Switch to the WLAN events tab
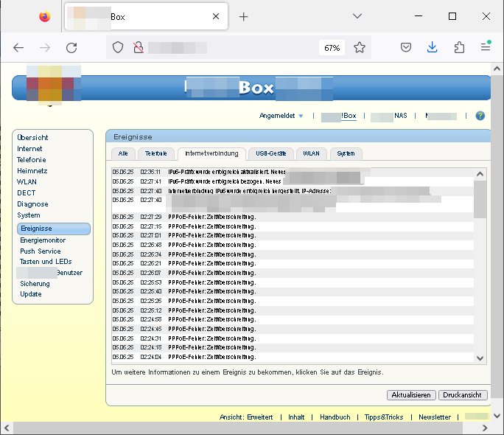The height and width of the screenshot is (435, 504). pyautogui.click(x=309, y=153)
